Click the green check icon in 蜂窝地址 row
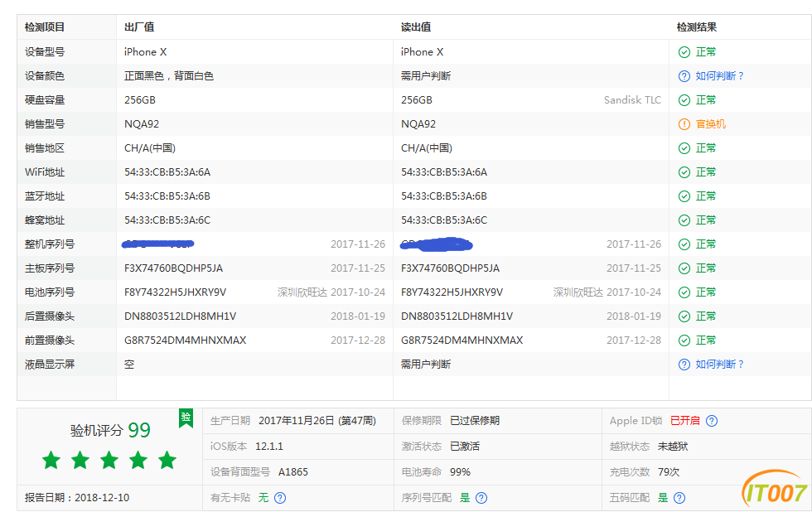 [x=684, y=220]
